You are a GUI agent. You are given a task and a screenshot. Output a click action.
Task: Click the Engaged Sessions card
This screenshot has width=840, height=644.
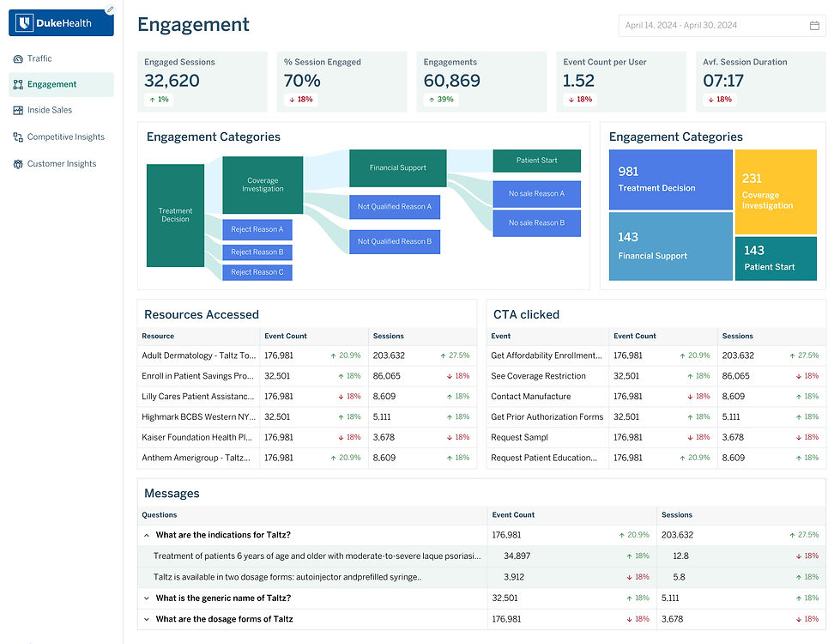click(202, 82)
